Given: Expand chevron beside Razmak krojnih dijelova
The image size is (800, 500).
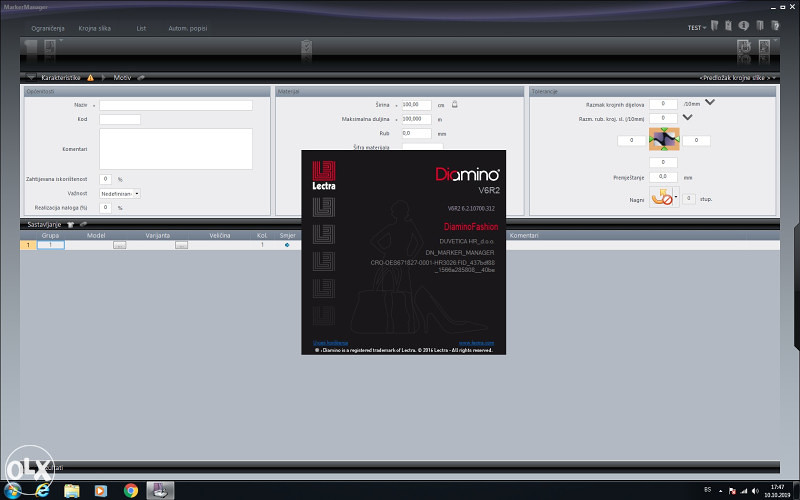Looking at the screenshot, I should point(710,102).
